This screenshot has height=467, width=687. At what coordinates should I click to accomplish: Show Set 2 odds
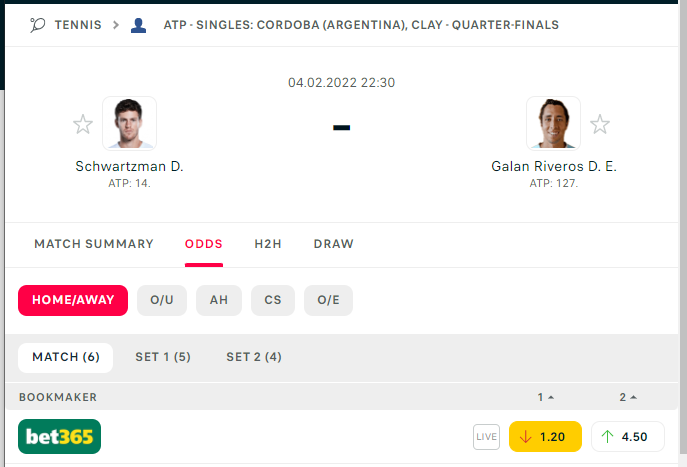click(254, 357)
